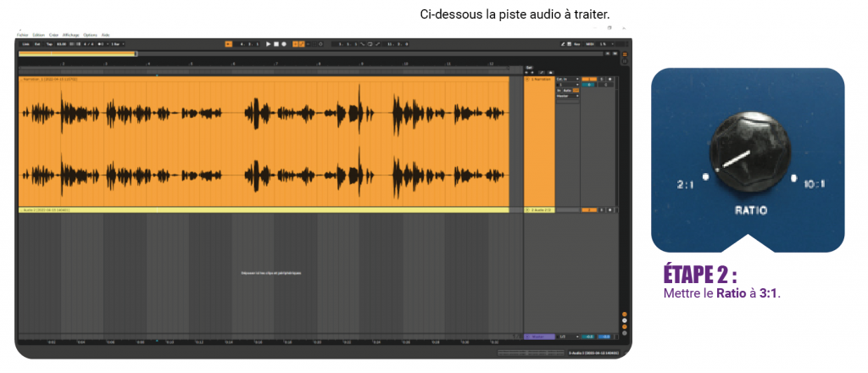868x373 pixels.
Task: Toggle the Follow playback icon
Action: (228, 44)
